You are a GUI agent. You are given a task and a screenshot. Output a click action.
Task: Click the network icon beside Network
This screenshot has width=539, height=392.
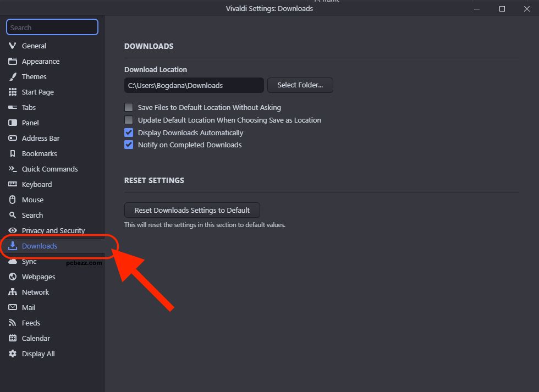(12, 292)
